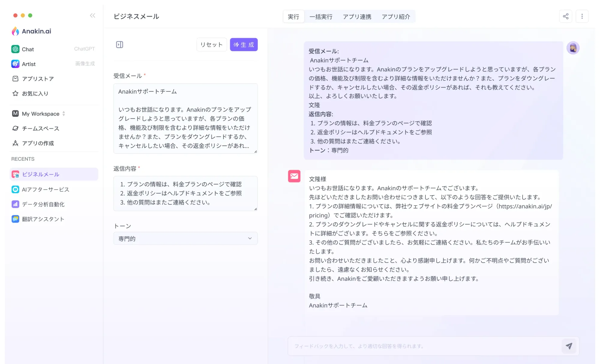Viewport: 600px width, 364px height.
Task: Switch to the 実行 tab
Action: 293,17
